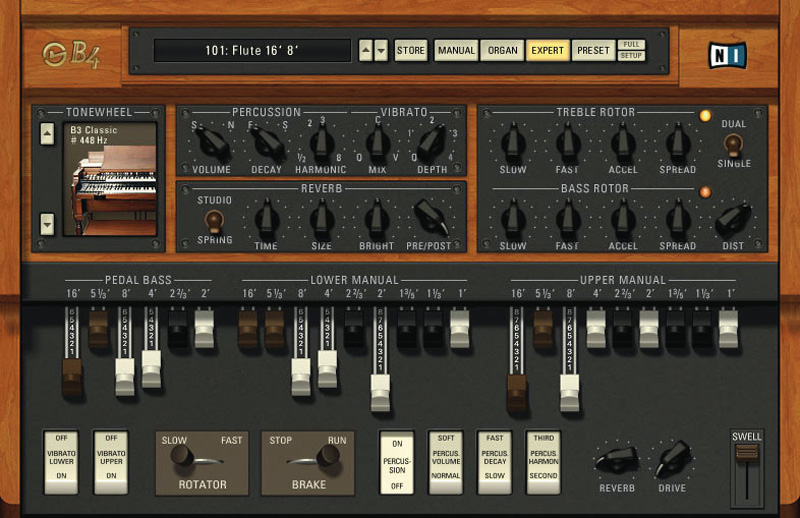The image size is (800, 518).
Task: Click the Reverb PRE/POST knob
Action: 432,218
